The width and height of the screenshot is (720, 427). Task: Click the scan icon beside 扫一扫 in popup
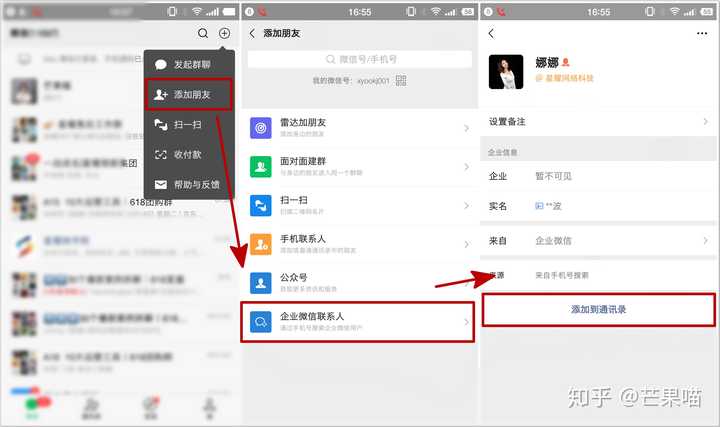tap(161, 124)
